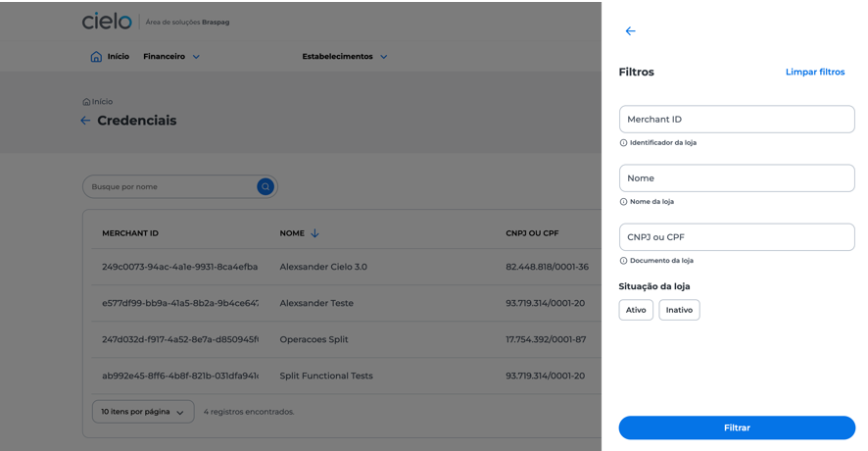868x451 pixels.
Task: Focus the CNPJ ou CPF filter field
Action: tap(737, 237)
